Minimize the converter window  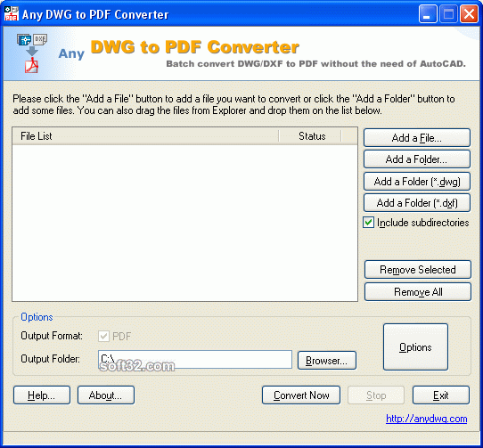click(428, 14)
